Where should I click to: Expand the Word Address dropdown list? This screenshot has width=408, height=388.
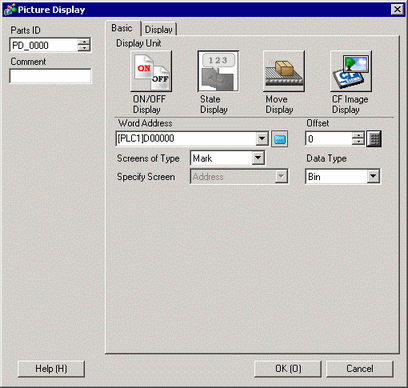pyautogui.click(x=262, y=139)
